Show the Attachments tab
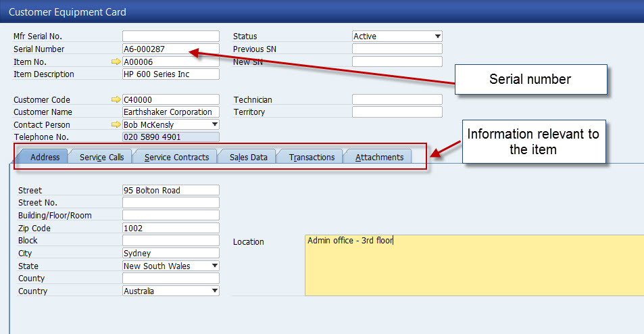Viewport: 644px width, 334px height. point(379,157)
